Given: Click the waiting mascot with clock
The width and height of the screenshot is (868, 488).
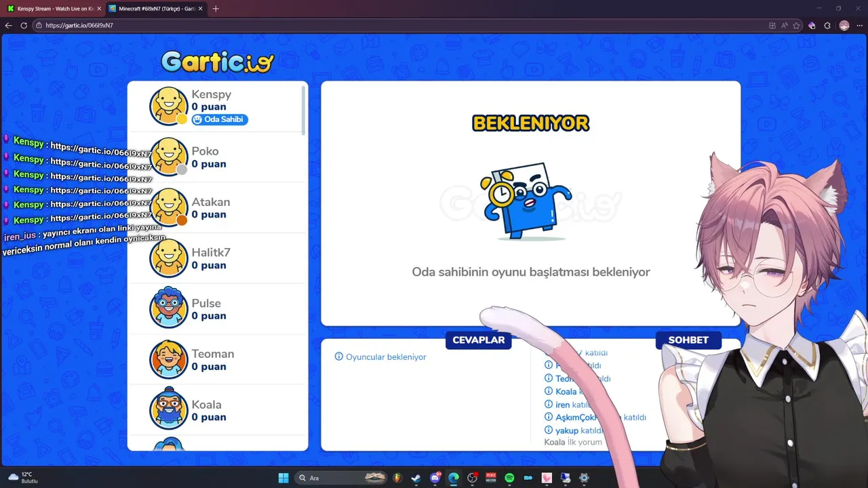Looking at the screenshot, I should [525, 201].
